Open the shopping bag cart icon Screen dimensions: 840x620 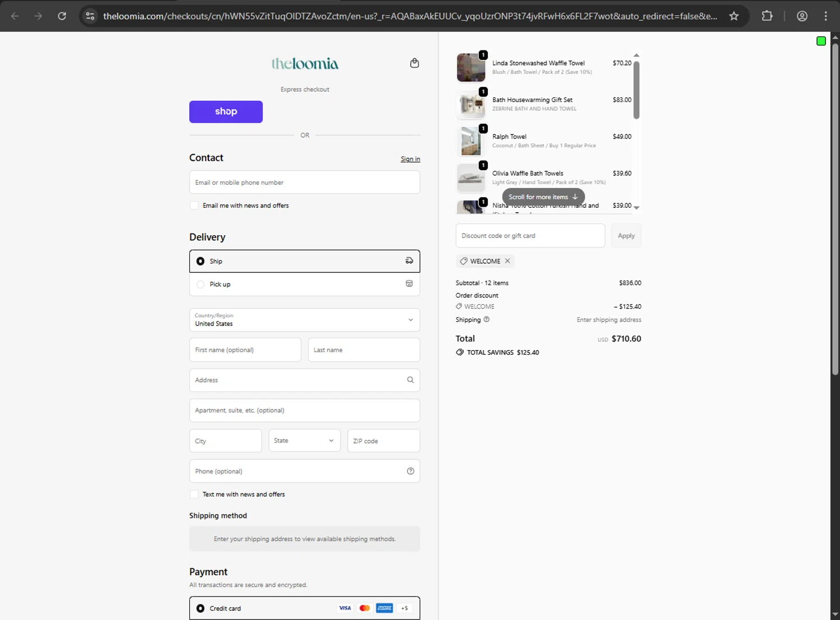point(414,63)
